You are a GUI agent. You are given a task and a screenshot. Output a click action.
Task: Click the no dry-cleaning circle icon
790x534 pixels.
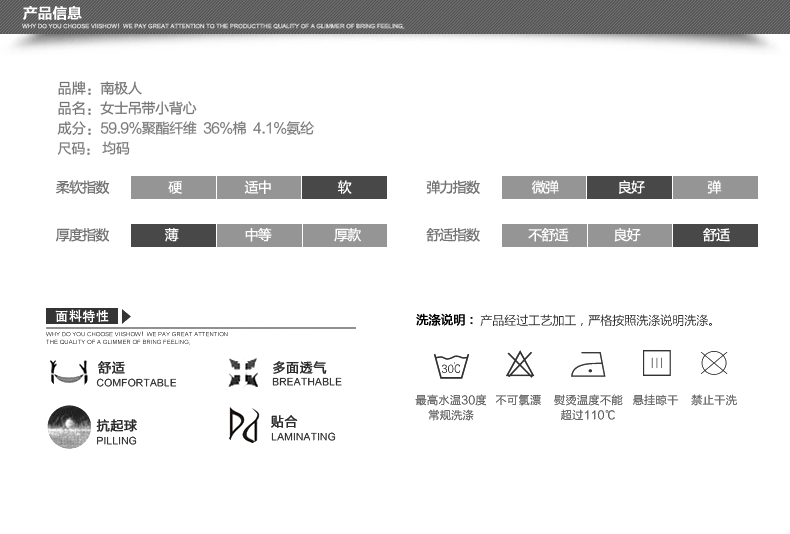click(714, 363)
